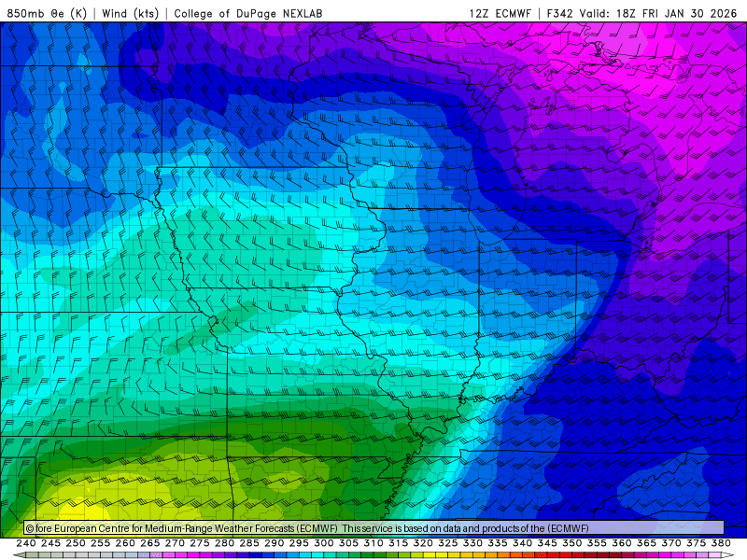
Task: Click "College of DuPage NEXLAB" header text
Action: (248, 13)
